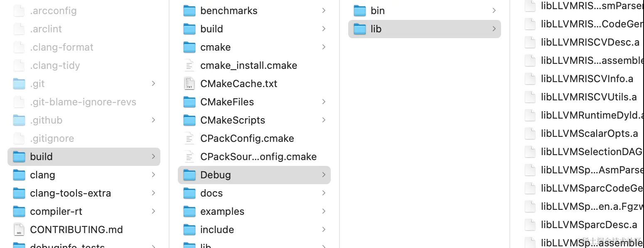The height and width of the screenshot is (248, 644).
Task: Expand the clang folder chevron
Action: coord(153,175)
